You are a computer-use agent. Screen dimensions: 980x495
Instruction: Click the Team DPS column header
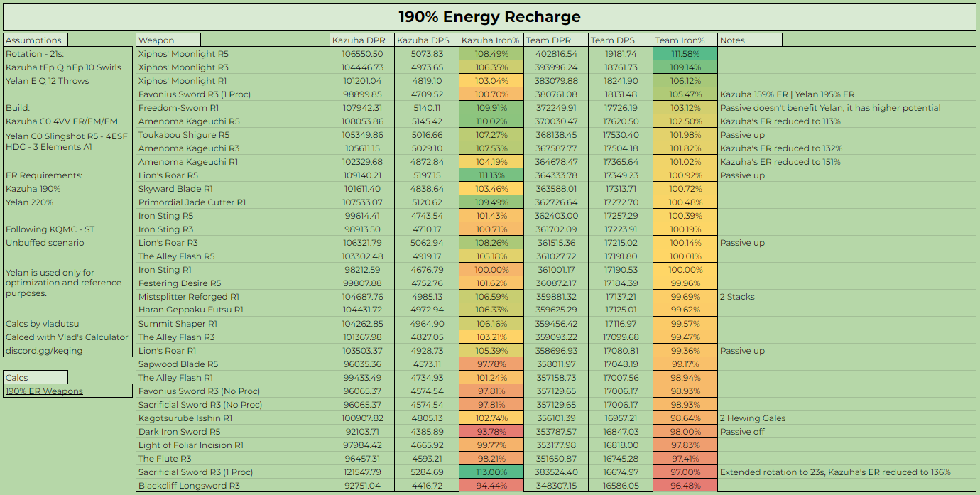pyautogui.click(x=620, y=40)
